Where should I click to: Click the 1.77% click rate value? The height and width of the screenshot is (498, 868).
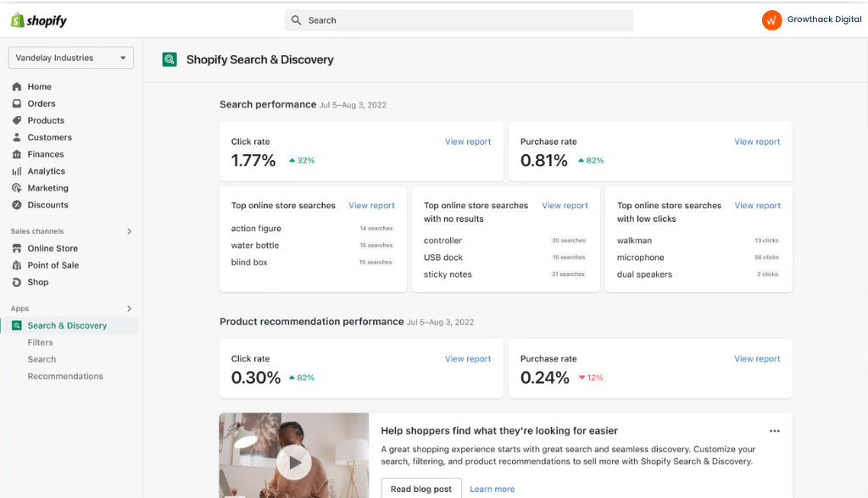point(253,160)
